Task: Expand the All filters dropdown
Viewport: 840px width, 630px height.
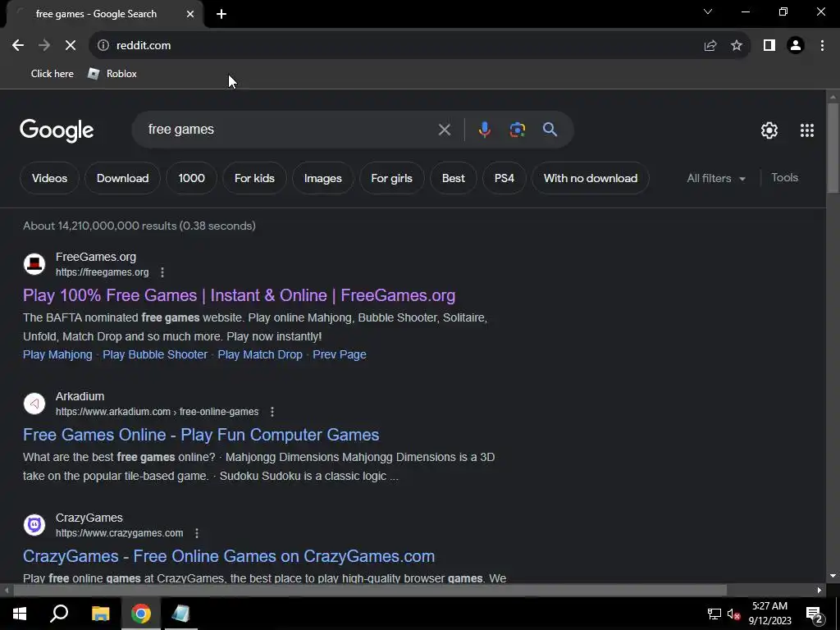Action: point(716,178)
